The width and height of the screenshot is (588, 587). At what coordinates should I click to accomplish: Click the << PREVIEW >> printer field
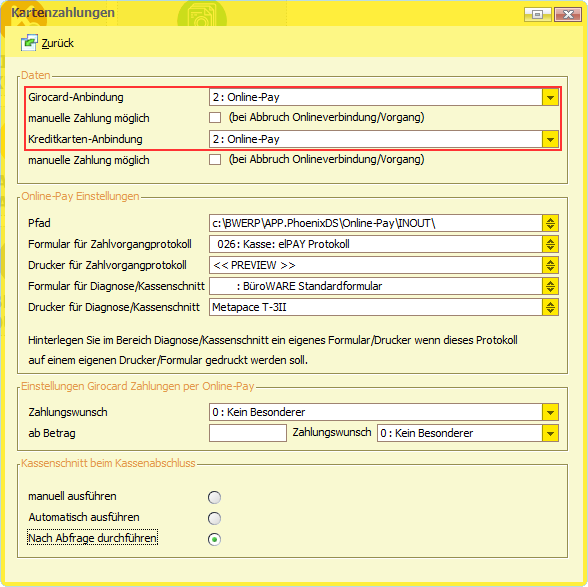pyautogui.click(x=376, y=266)
